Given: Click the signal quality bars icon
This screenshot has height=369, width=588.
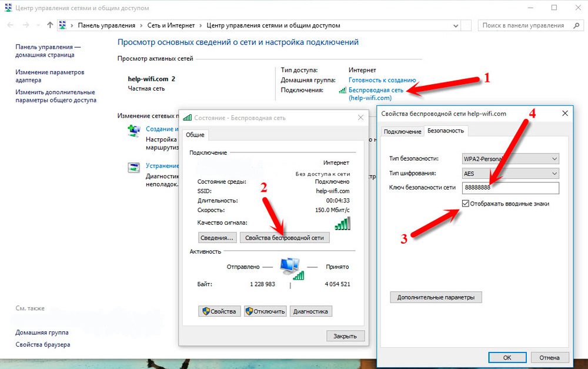Looking at the screenshot, I should click(342, 223).
